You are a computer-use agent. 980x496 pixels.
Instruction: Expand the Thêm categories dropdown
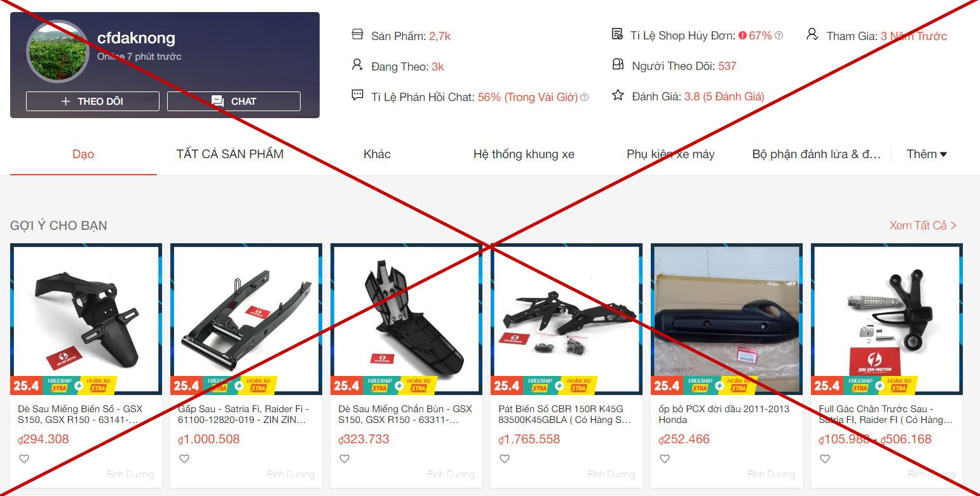[927, 154]
